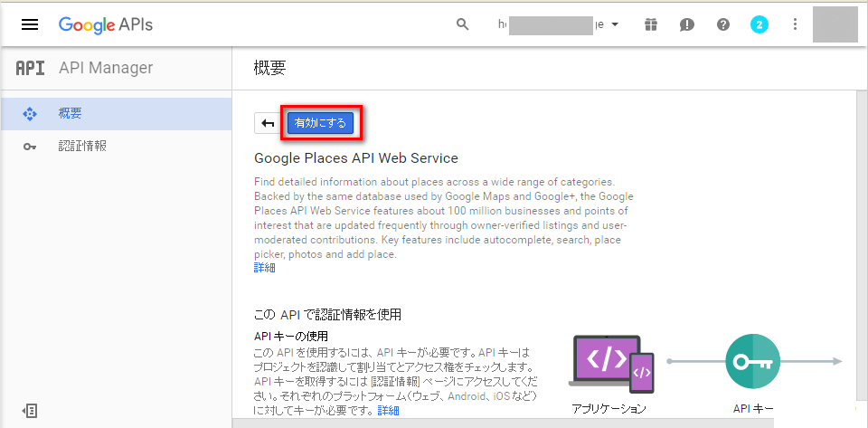
Task: Click the 概要 sidebar dots icon
Action: [29, 114]
